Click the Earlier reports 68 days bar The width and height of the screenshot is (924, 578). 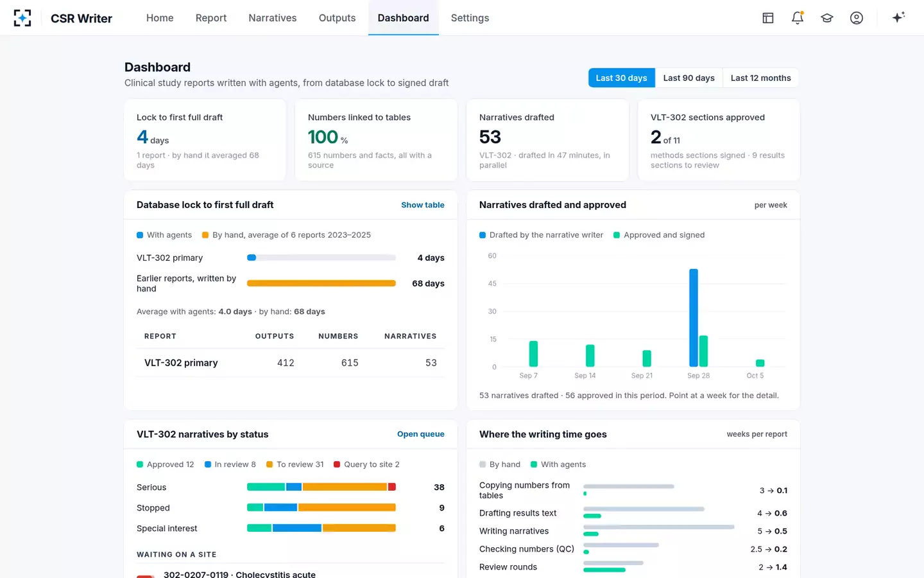tap(321, 283)
